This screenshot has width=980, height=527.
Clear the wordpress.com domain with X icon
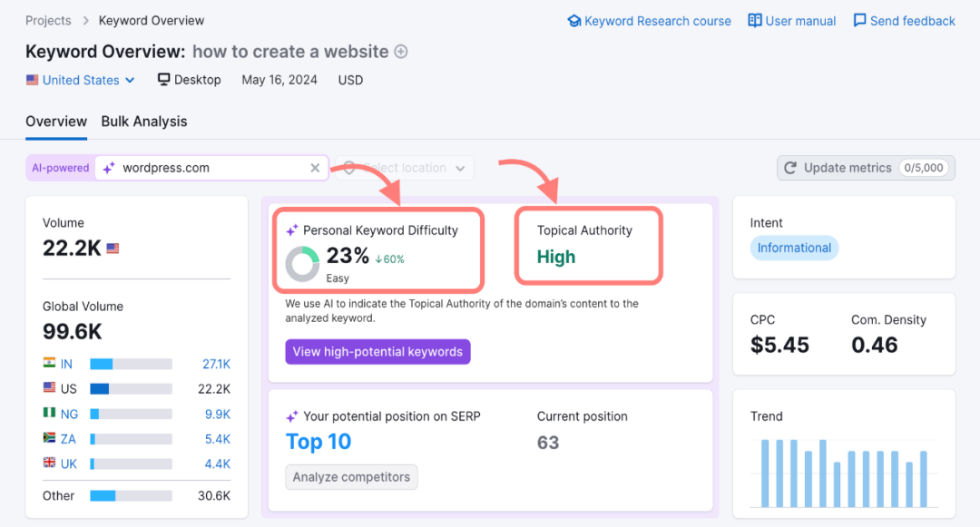(315, 168)
